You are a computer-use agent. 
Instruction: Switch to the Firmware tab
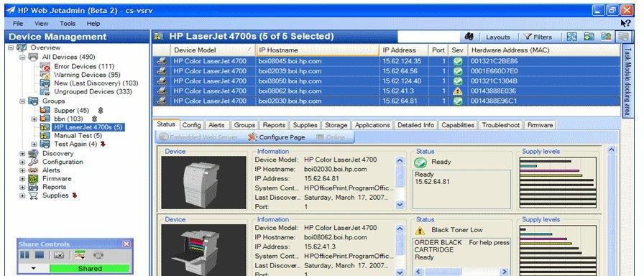(540, 125)
